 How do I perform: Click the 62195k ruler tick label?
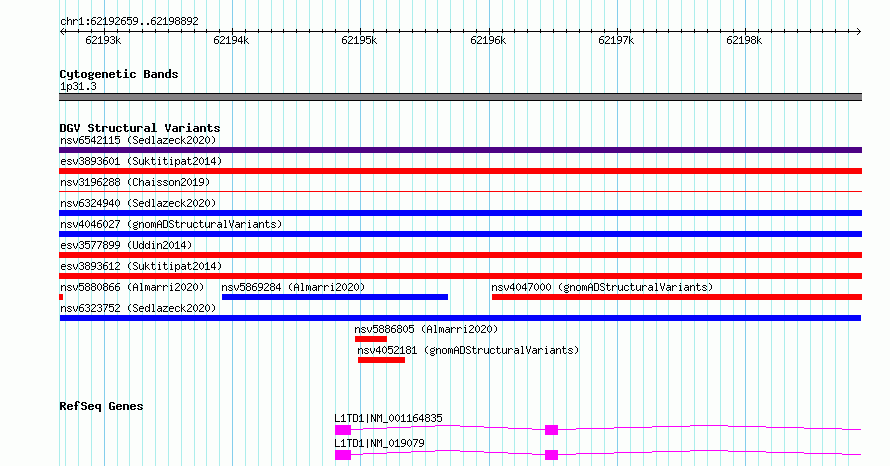tap(359, 40)
